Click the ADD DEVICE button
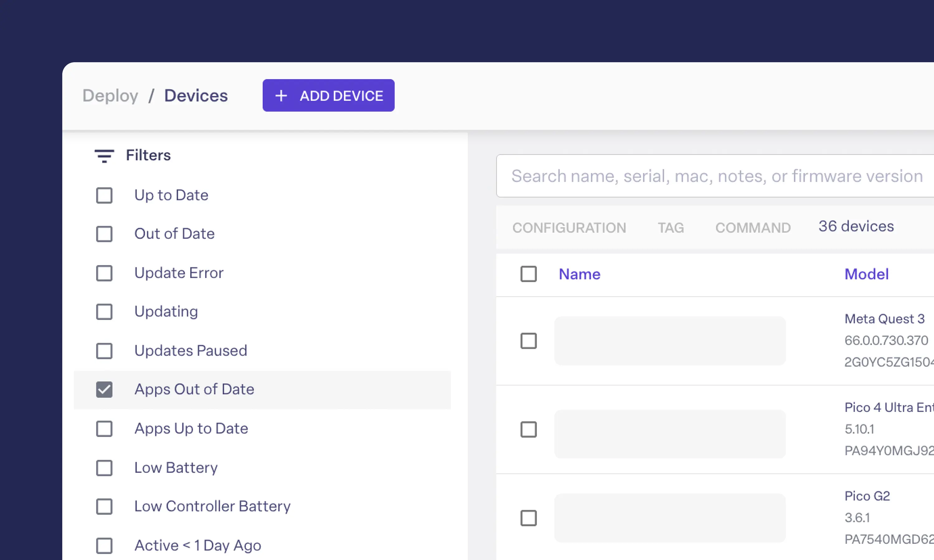Screen dimensions: 934x560 point(328,96)
